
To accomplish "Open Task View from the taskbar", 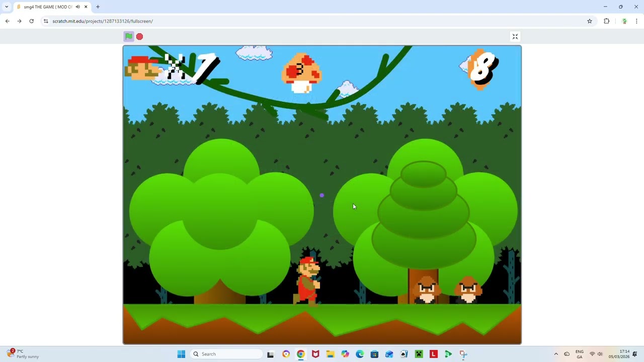I will 270,354.
